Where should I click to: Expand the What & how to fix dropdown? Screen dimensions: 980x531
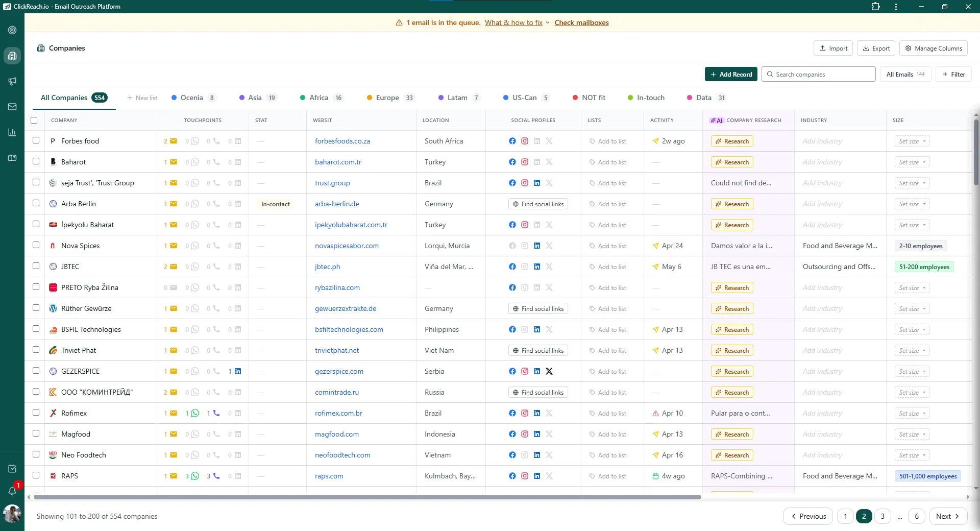coord(517,22)
